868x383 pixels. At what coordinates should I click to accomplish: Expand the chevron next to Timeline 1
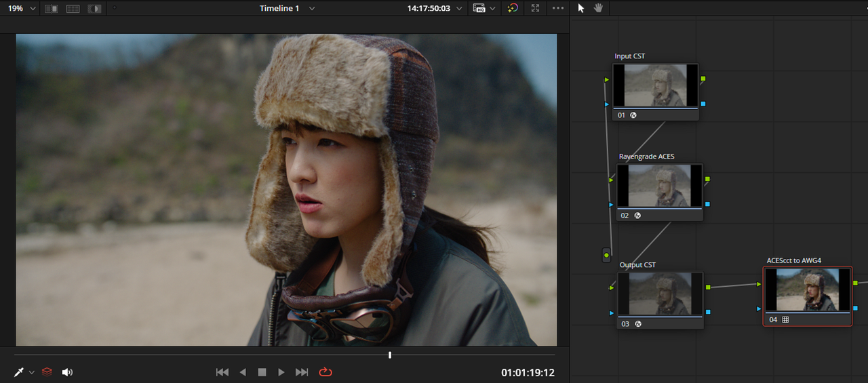click(x=312, y=8)
